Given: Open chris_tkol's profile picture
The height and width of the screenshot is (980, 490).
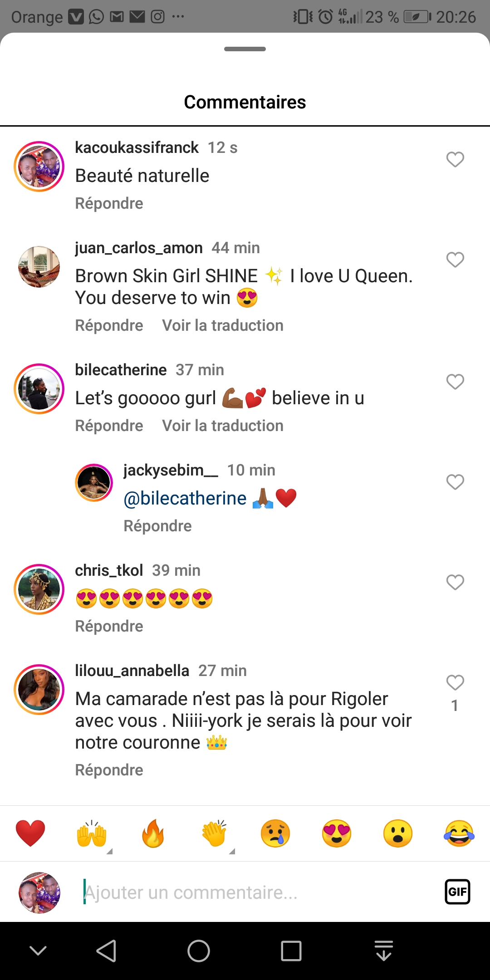Looking at the screenshot, I should [x=39, y=589].
